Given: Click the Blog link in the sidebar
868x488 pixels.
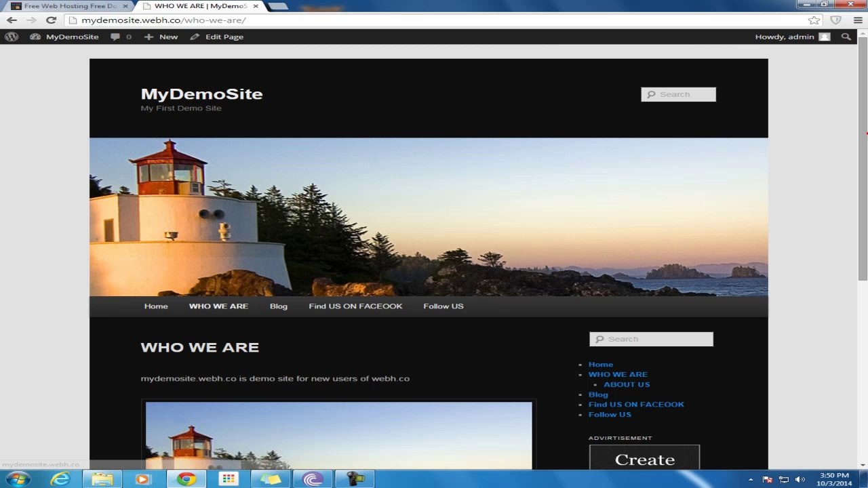Looking at the screenshot, I should click(x=598, y=394).
